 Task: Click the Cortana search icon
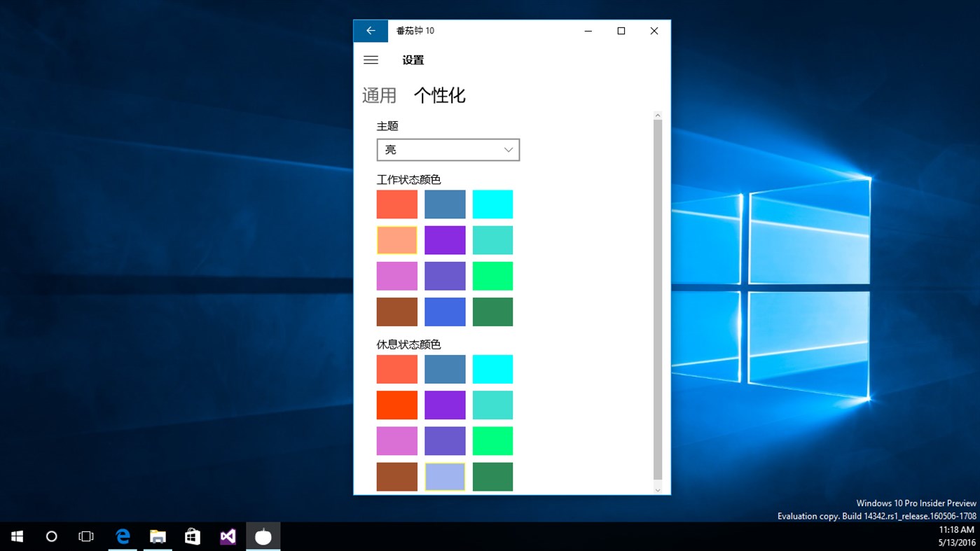51,536
